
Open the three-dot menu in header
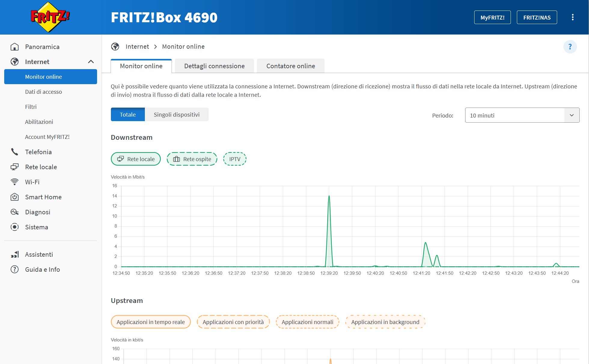(x=572, y=17)
